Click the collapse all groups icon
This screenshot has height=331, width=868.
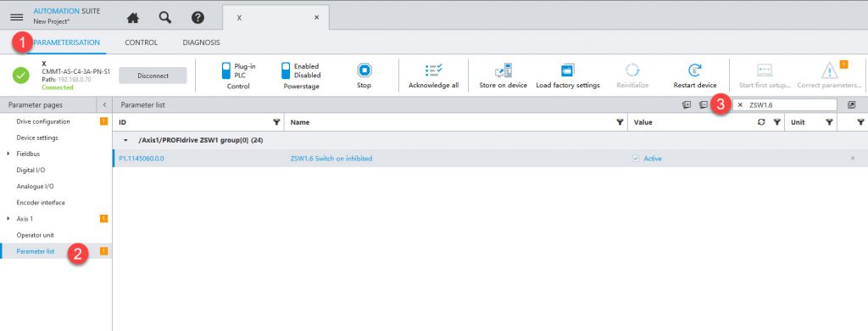click(x=703, y=104)
